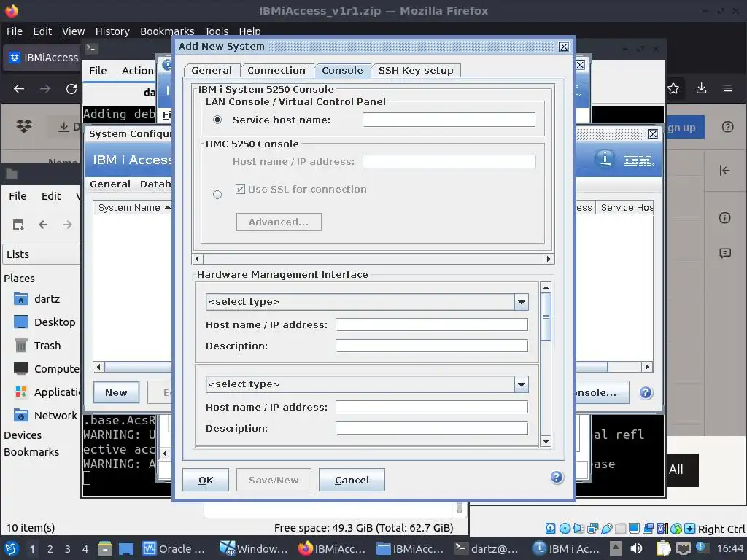Click Firefox bookmark star icon

click(x=673, y=88)
